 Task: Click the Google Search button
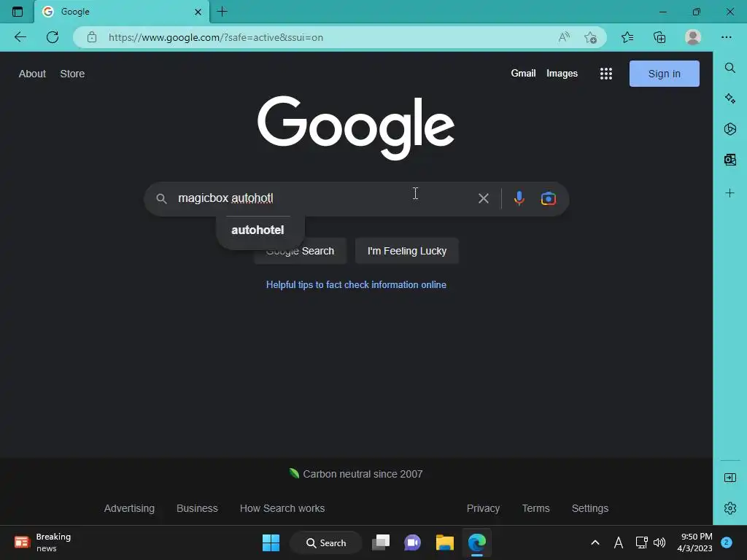tap(300, 251)
